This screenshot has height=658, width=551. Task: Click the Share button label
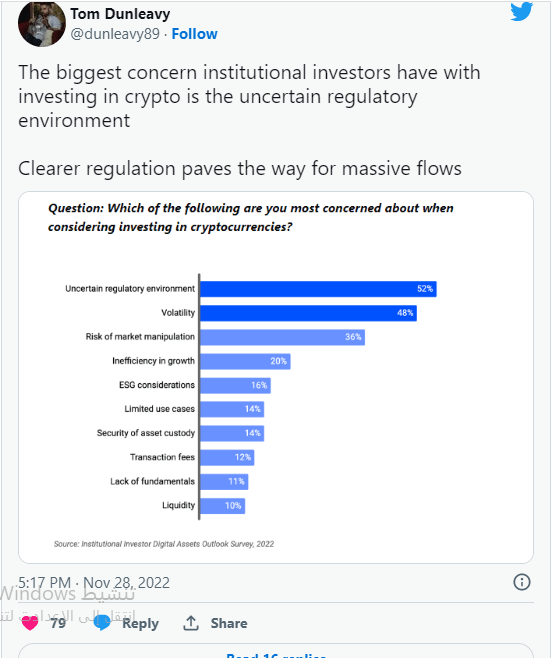click(x=229, y=623)
